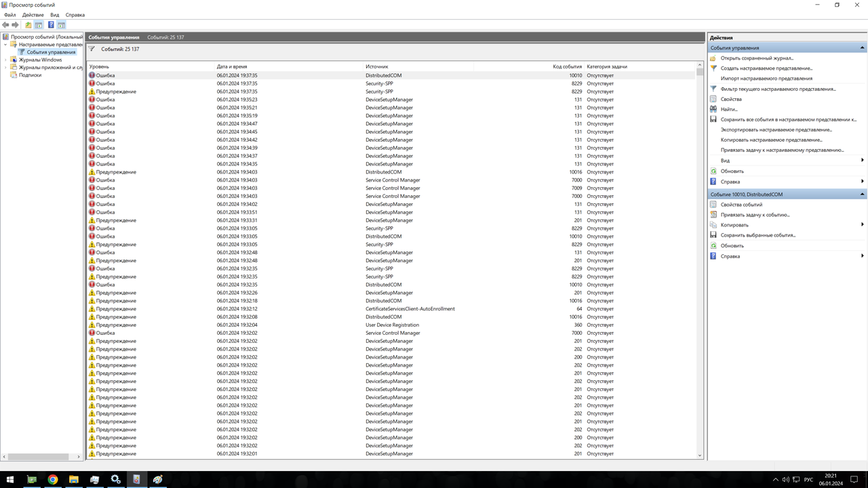Click the Forward arrow in the toolbar
Screen dimensions: 868x488
pyautogui.click(x=15, y=25)
